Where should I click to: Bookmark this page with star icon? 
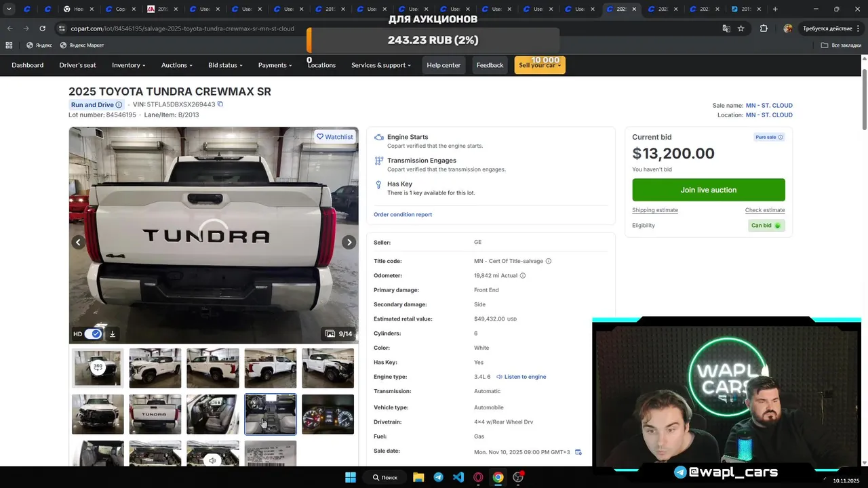(741, 28)
